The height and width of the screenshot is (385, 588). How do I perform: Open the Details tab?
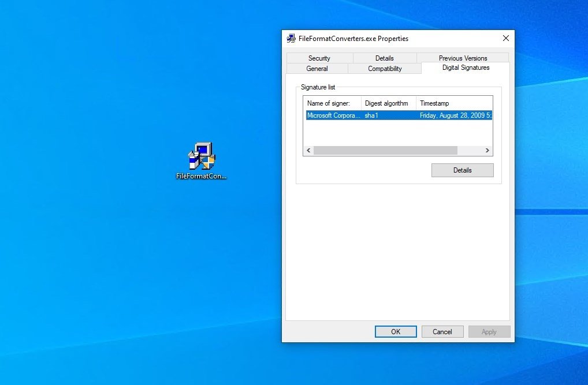pos(384,58)
